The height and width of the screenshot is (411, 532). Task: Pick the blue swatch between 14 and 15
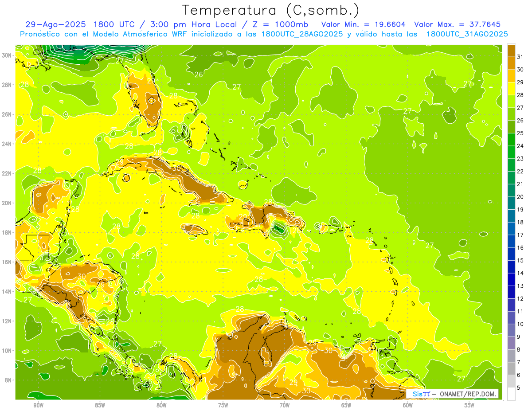tap(511, 267)
